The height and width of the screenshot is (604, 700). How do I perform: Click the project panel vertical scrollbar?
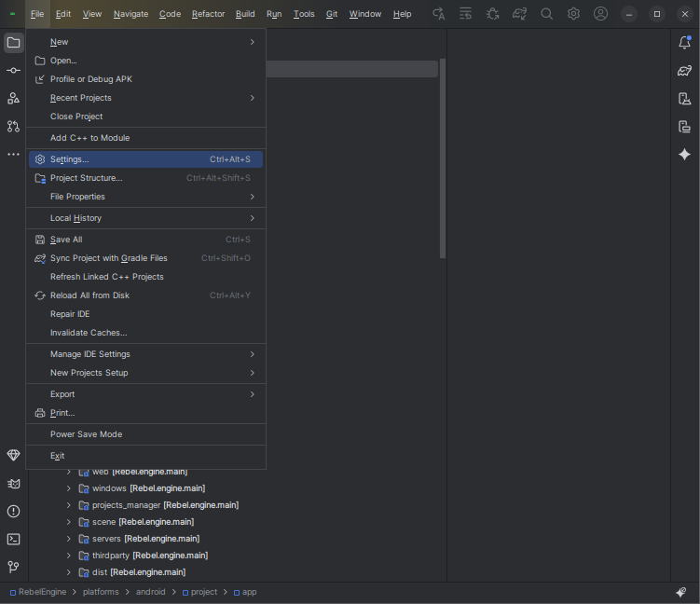coord(443,158)
